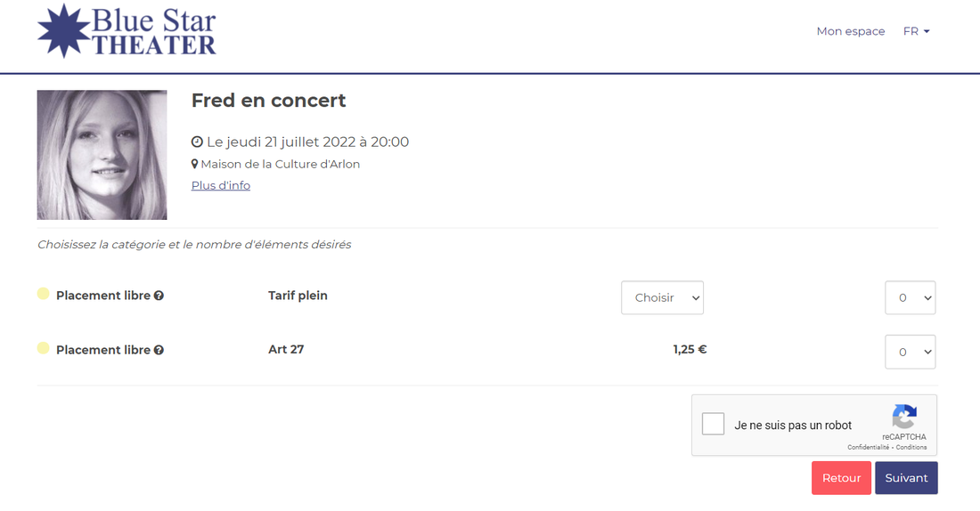Screen dimensions: 980x511
Task: Click yellow dot for Art 27 row
Action: 43,348
